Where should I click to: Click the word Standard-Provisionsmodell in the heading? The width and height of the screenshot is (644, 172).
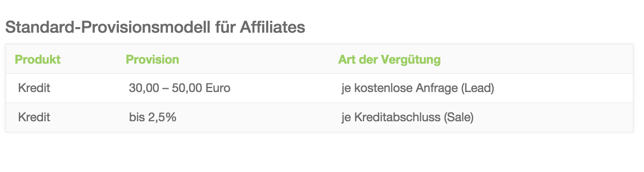[x=107, y=27]
